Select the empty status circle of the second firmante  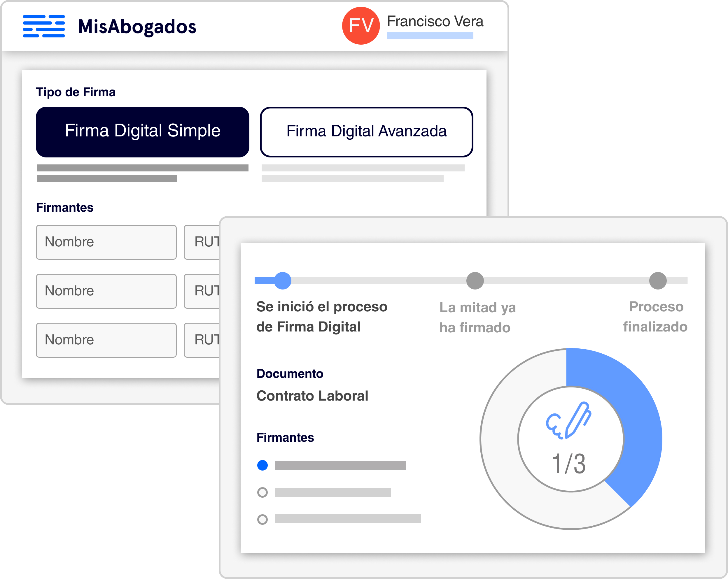click(x=262, y=493)
